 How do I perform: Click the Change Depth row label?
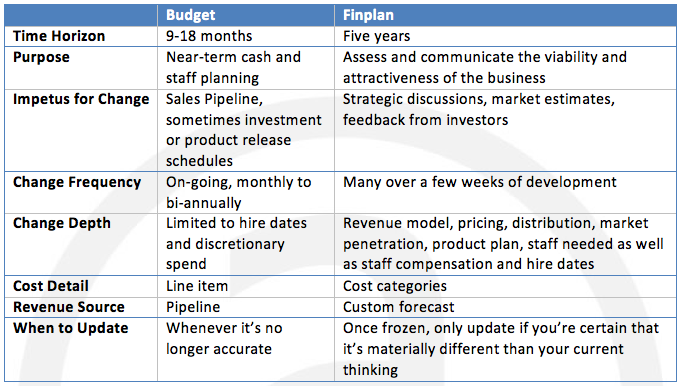click(62, 223)
